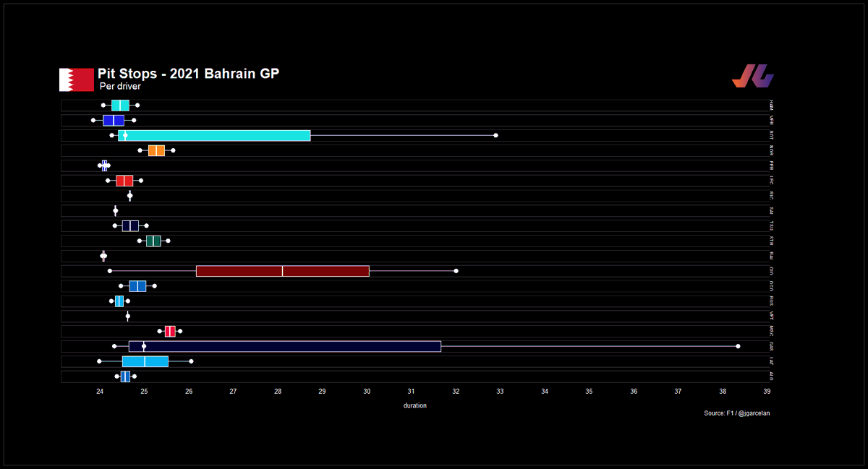This screenshot has width=868, height=469.
Task: Click the RIC single data point
Action: pos(130,196)
